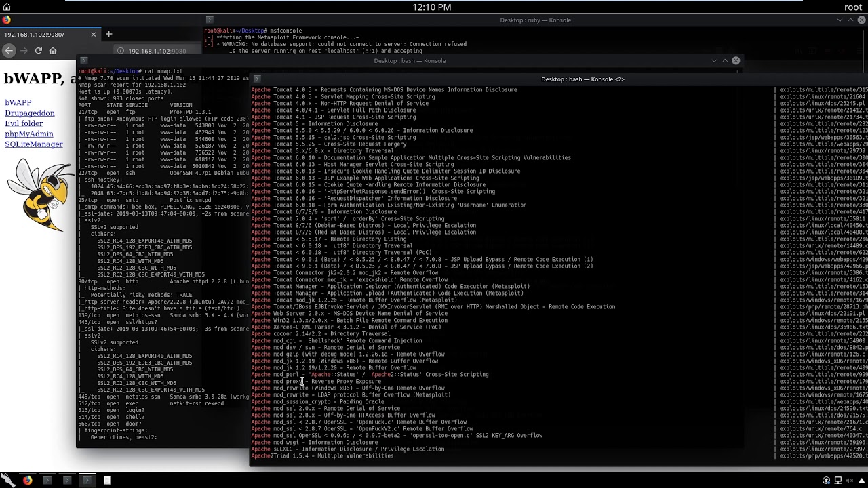Click the clock showing 12:10 PM

click(x=432, y=7)
